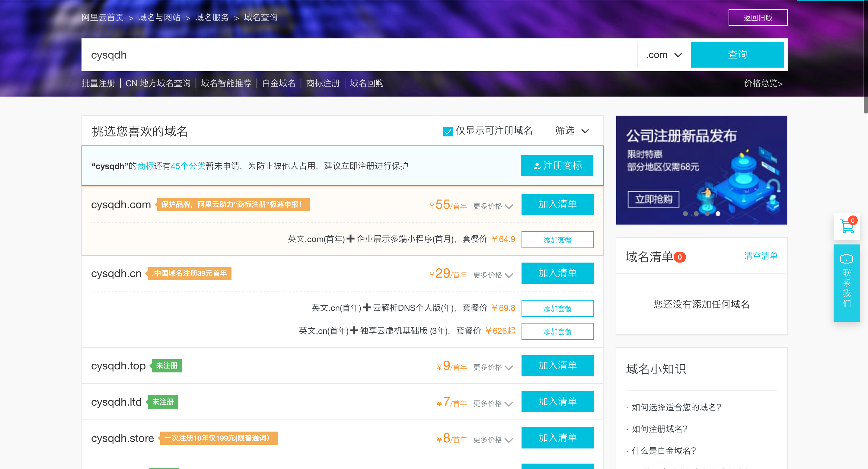Click the register trademark person icon
Viewport: 868px width, 469px height.
(x=537, y=166)
